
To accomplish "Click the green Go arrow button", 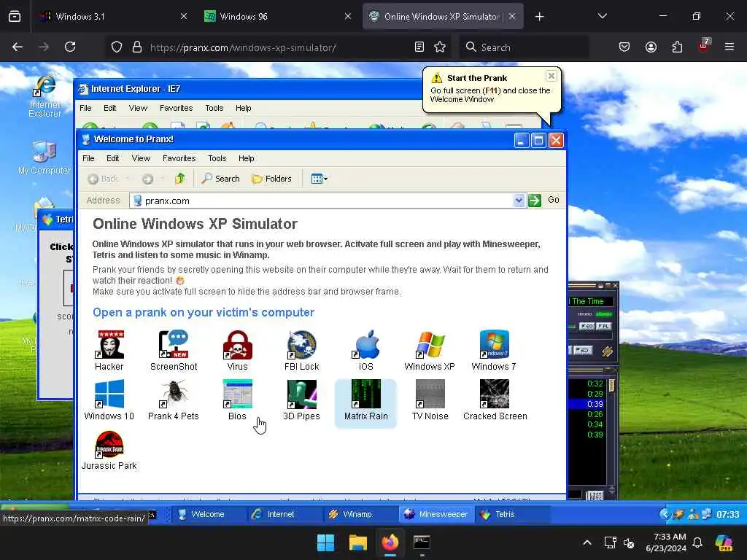I will pyautogui.click(x=535, y=201).
